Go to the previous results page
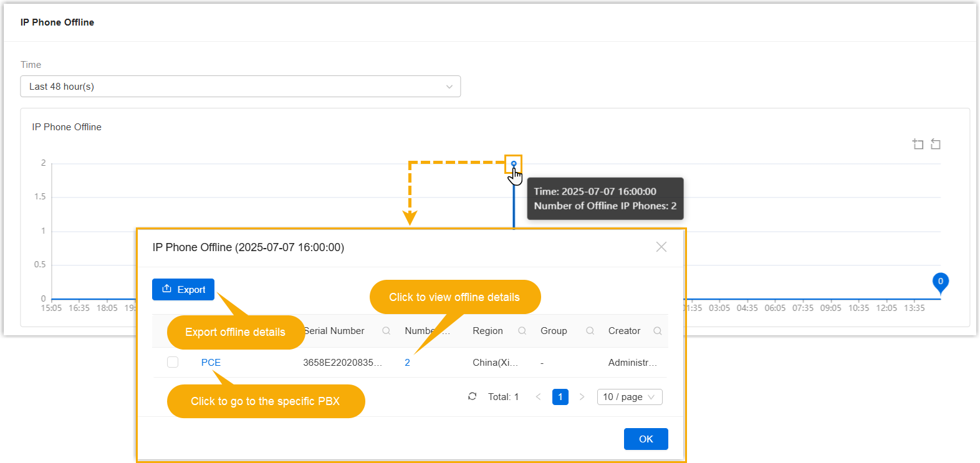This screenshot has width=980, height=463. click(539, 397)
